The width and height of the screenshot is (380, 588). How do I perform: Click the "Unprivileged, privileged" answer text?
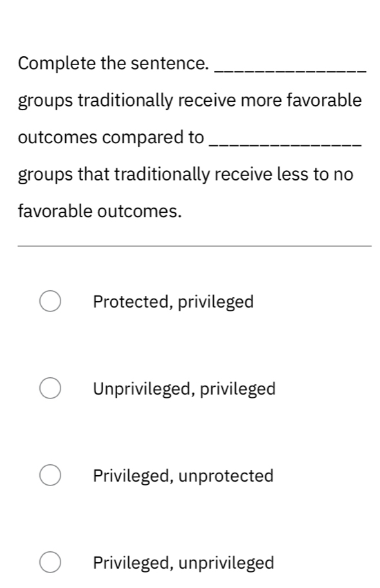coord(184,388)
